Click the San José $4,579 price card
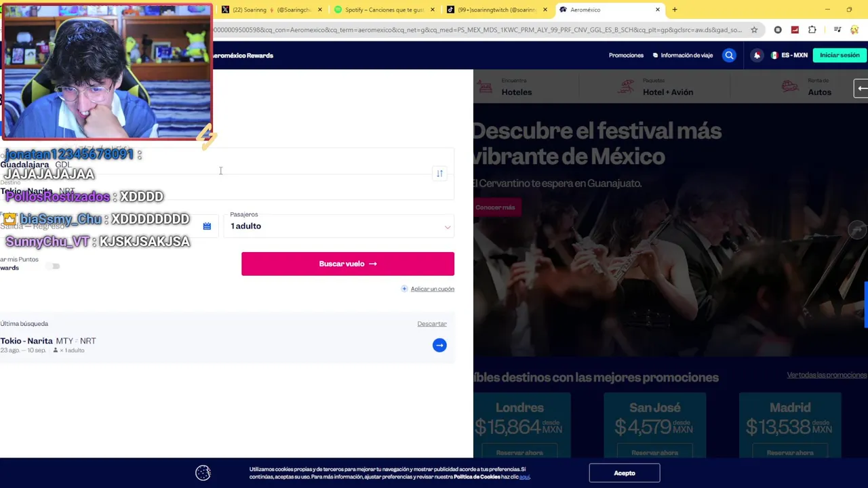 pyautogui.click(x=654, y=426)
